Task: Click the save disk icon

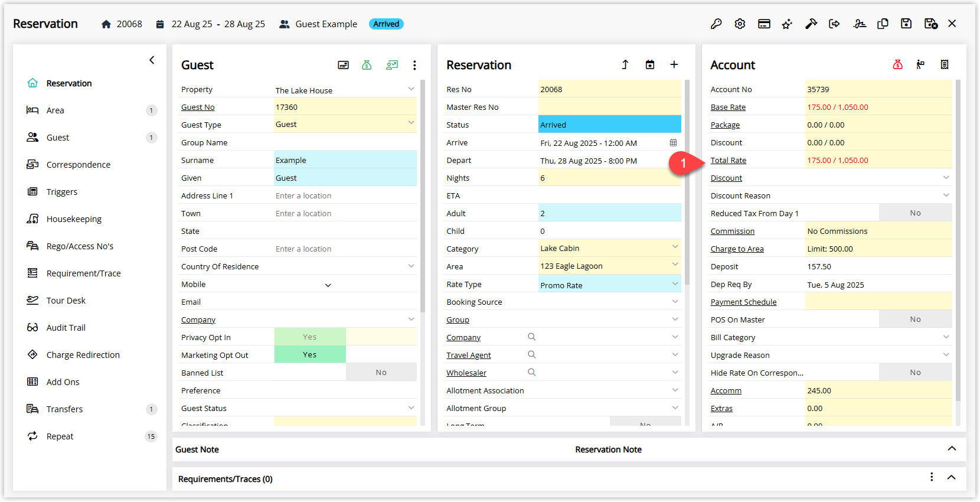Action: point(906,24)
